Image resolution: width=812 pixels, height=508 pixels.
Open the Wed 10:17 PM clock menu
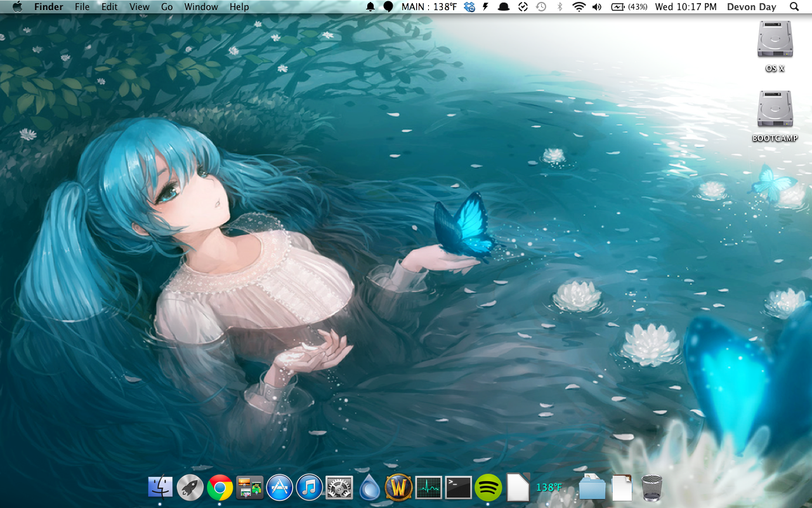point(686,7)
